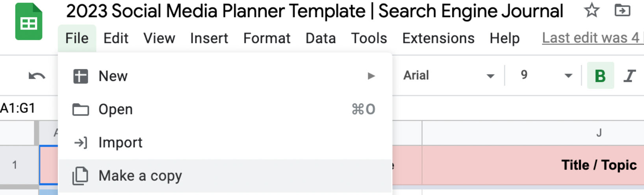Open the move to folder icon
This screenshot has width=644, height=195.
point(622,11)
